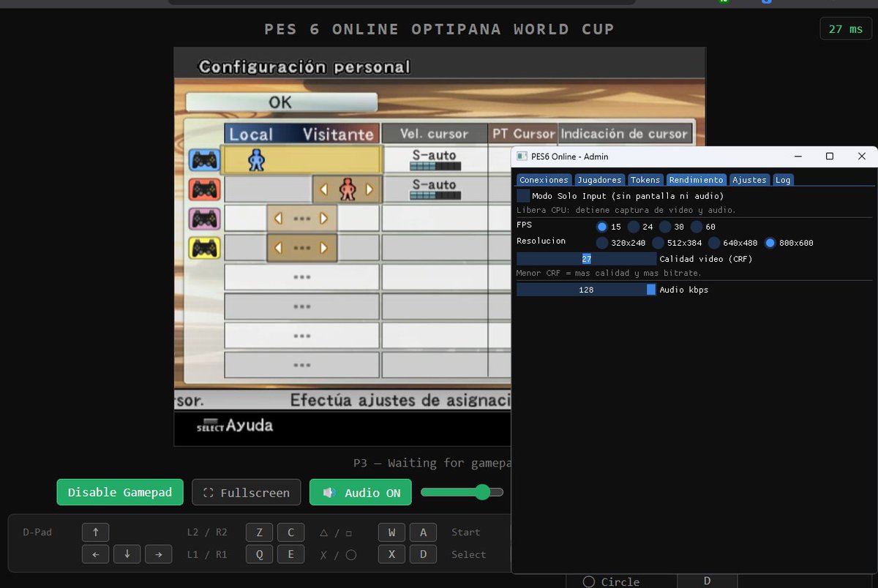Open the Conexiones tab
The image size is (878, 588).
pyautogui.click(x=544, y=180)
